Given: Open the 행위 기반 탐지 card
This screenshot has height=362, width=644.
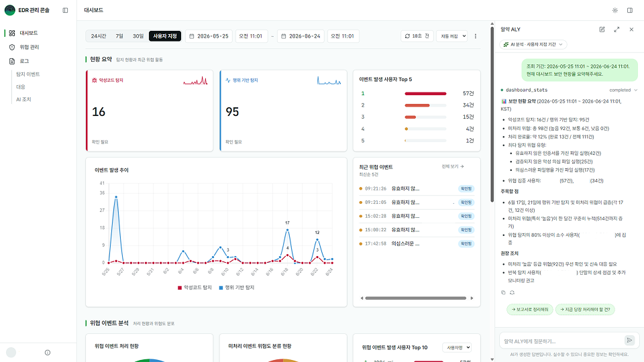Looking at the screenshot, I should pyautogui.click(x=283, y=111).
